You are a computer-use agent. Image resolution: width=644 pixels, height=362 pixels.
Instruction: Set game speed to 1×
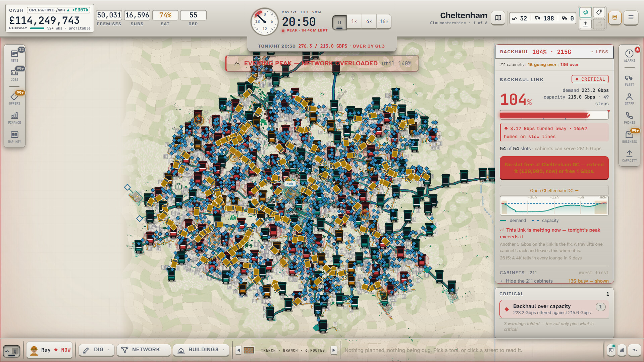[354, 21]
